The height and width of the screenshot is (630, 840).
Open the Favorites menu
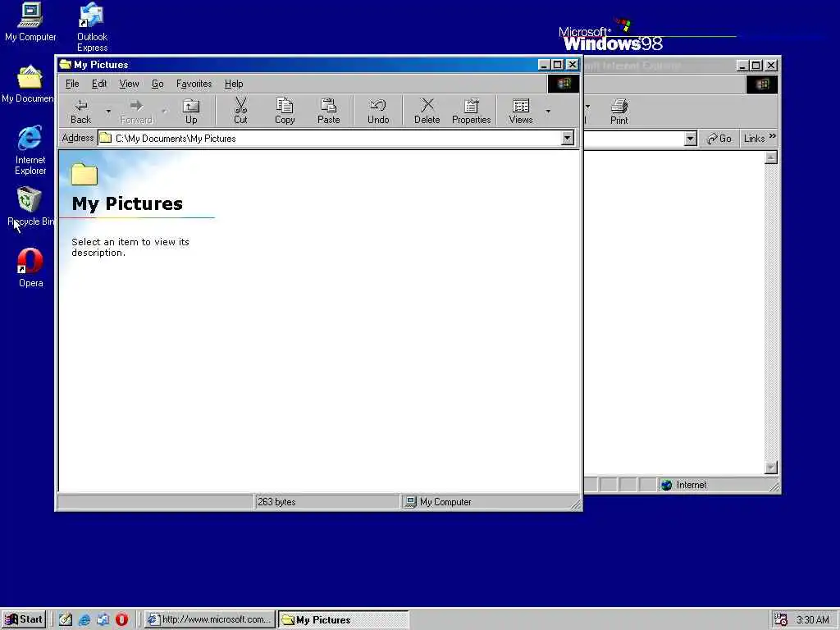(x=194, y=84)
